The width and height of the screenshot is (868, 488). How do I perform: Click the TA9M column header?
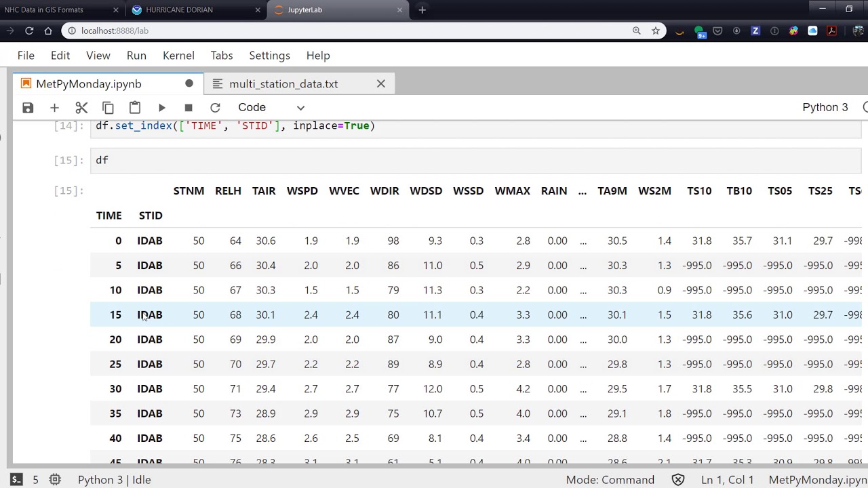pyautogui.click(x=612, y=191)
